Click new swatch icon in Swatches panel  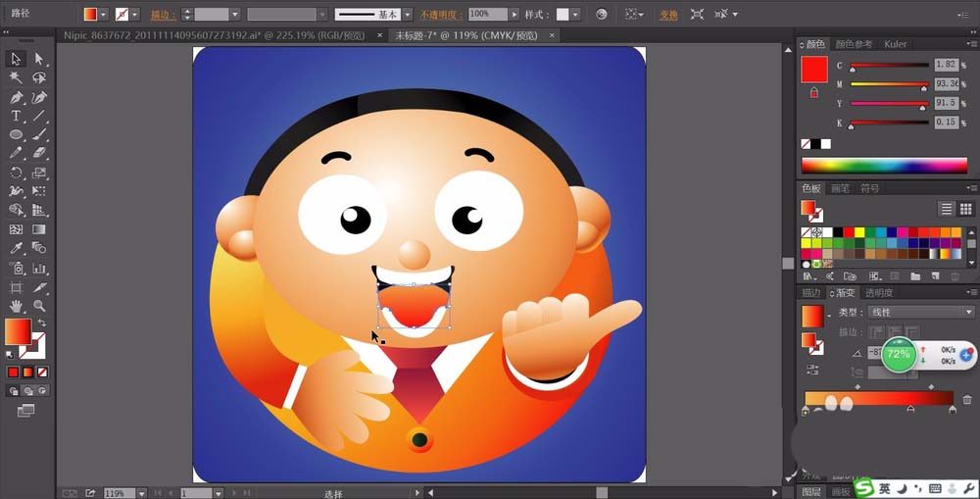pos(936,275)
